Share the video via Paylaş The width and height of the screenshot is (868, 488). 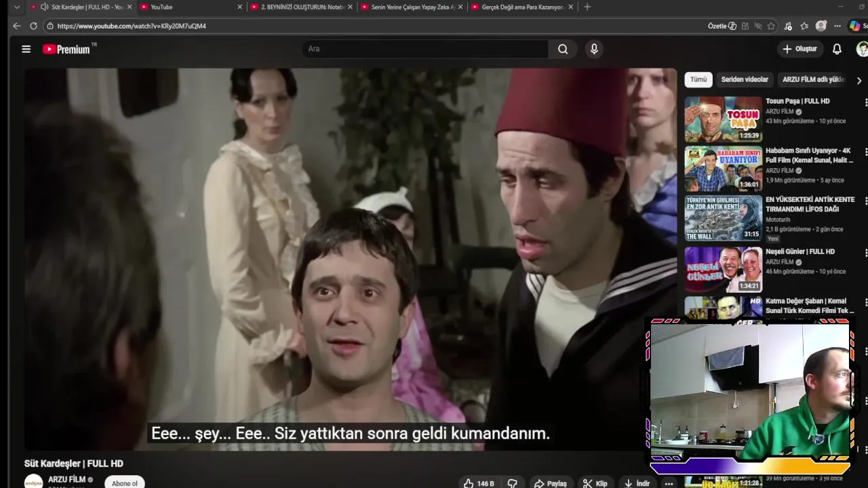click(x=550, y=483)
